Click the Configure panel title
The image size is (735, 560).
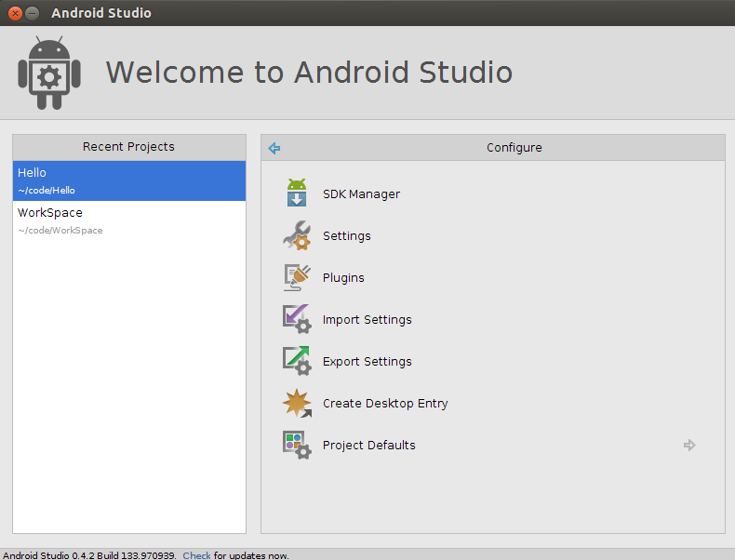pyautogui.click(x=514, y=148)
